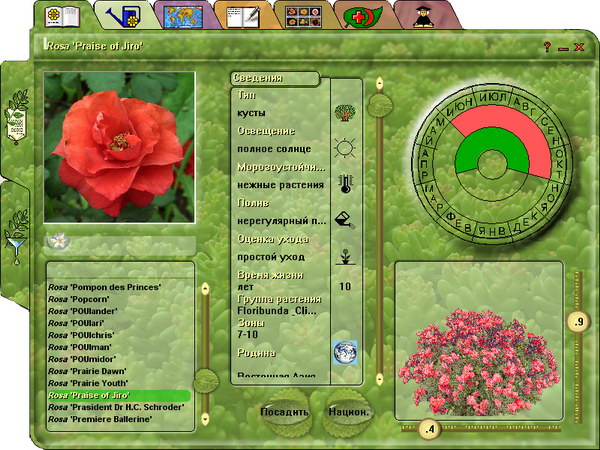The image size is (600, 450).
Task: Click the thermometer frost hardiness icon
Action: pos(346,184)
